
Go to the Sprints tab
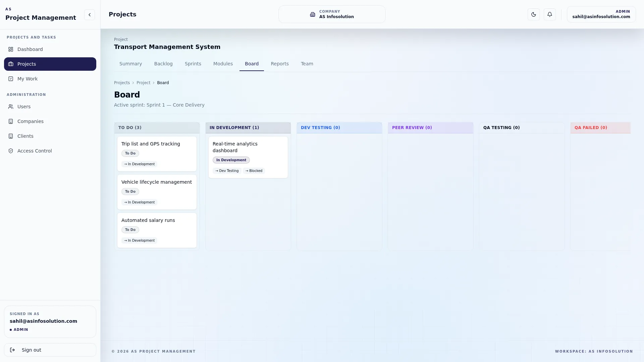(193, 64)
